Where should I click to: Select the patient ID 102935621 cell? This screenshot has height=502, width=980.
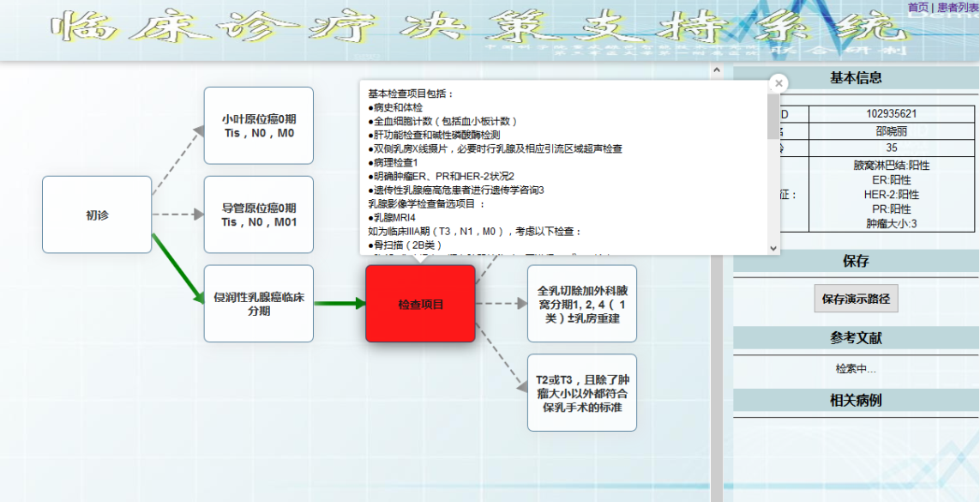891,113
